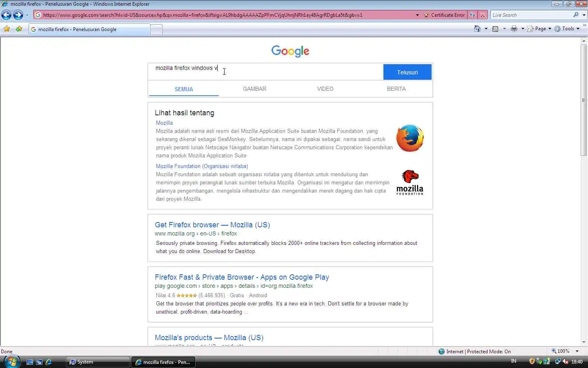588x368 pixels.
Task: Open Mozilla's products — Mozilla (US) result
Action: click(209, 338)
